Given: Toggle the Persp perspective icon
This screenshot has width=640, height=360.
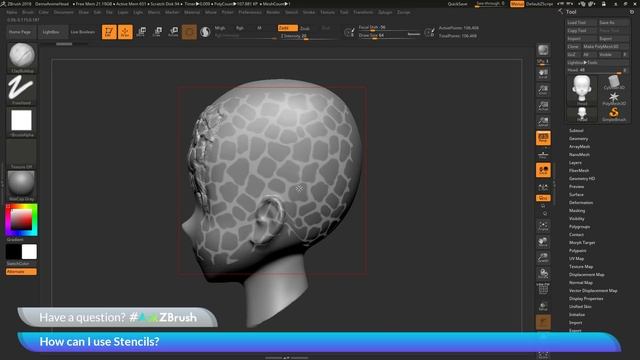Looking at the screenshot, I should [543, 138].
